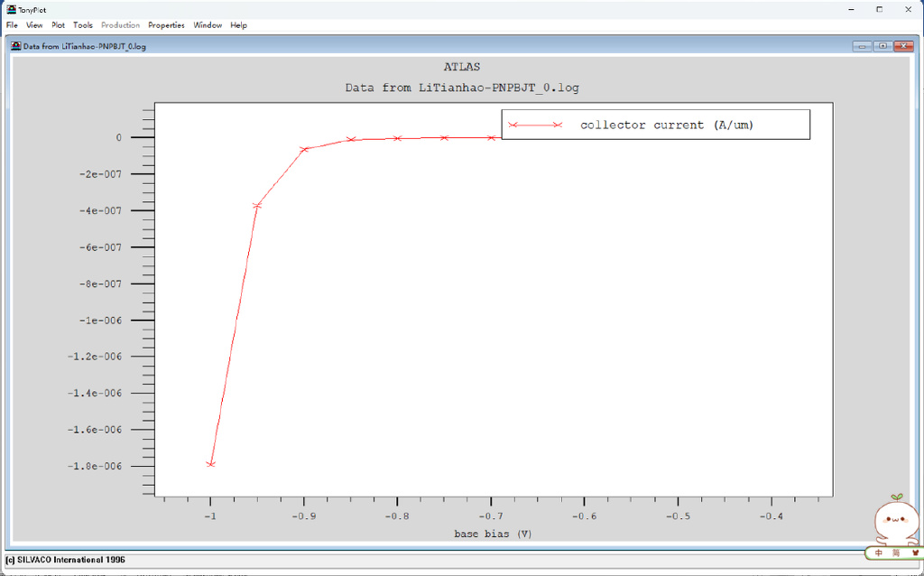Screen dimensions: 924x576
Task: Click the -1.8e-006 y-axis tick label
Action: click(x=94, y=467)
